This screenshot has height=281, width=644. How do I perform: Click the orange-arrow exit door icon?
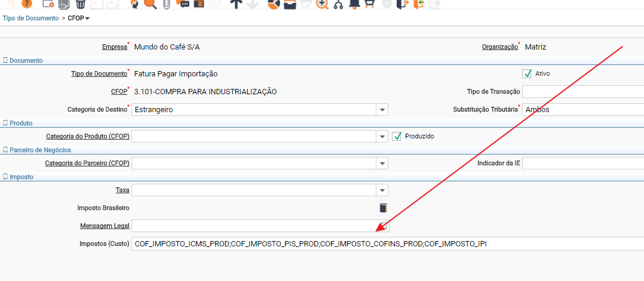(403, 4)
